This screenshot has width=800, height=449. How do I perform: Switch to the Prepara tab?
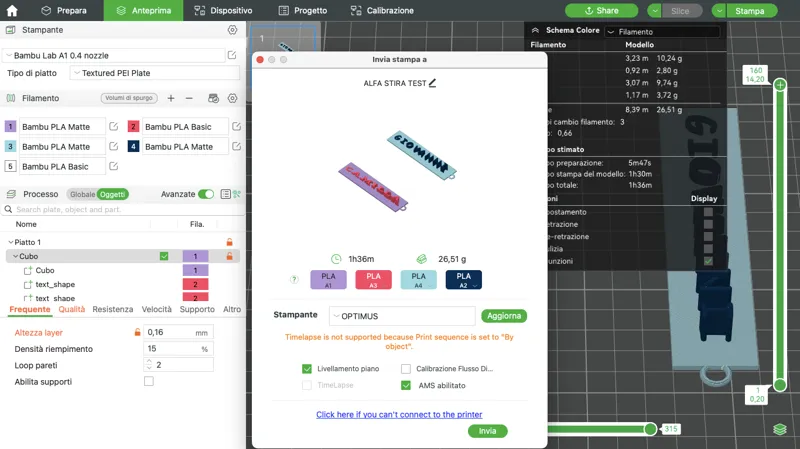[63, 10]
